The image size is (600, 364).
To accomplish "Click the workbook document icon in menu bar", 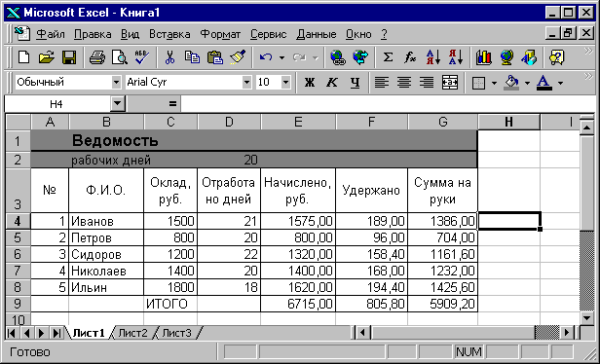I will 22,34.
